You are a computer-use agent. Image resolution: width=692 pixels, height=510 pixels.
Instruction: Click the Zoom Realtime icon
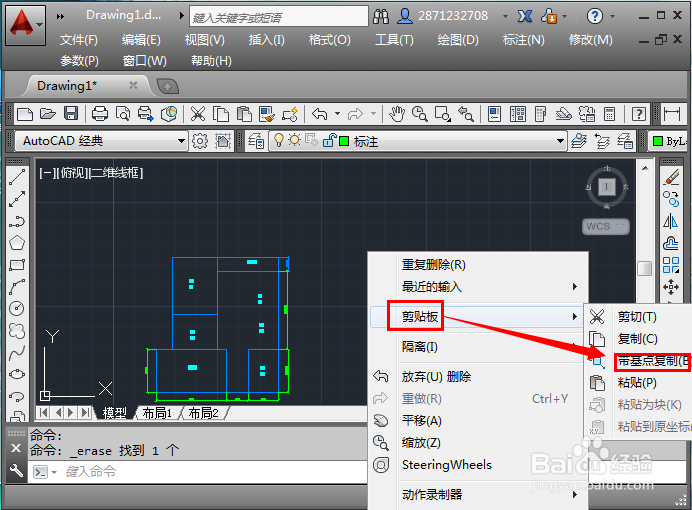(x=420, y=114)
